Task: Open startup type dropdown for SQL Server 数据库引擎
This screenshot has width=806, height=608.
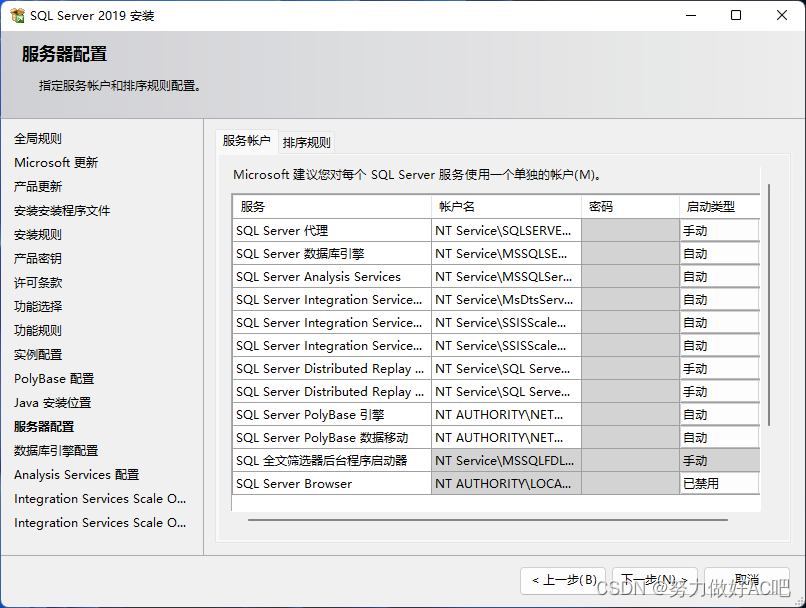Action: click(720, 254)
